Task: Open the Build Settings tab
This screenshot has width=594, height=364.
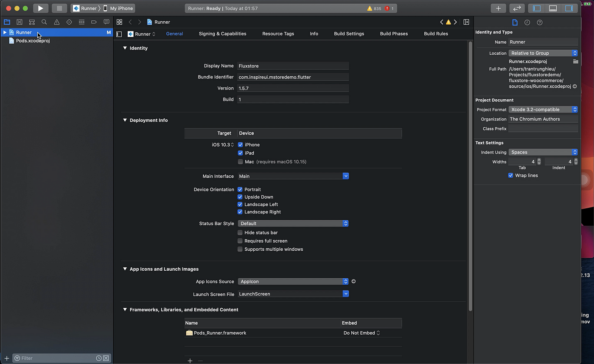Action: click(349, 34)
